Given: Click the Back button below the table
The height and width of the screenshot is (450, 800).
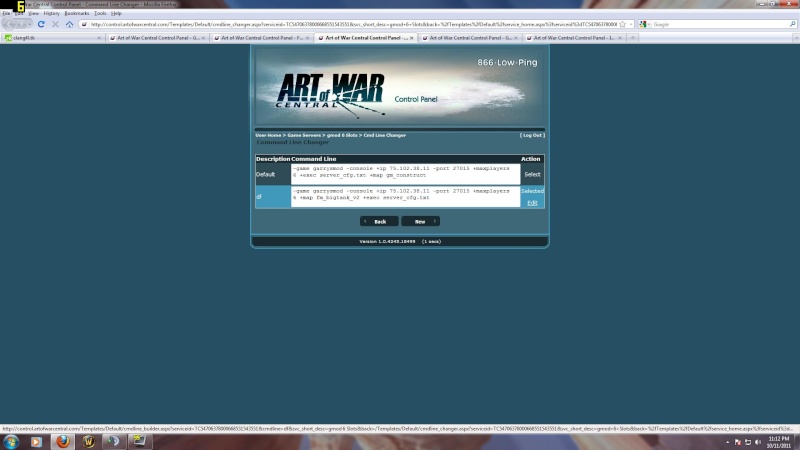Looking at the screenshot, I should click(x=379, y=221).
